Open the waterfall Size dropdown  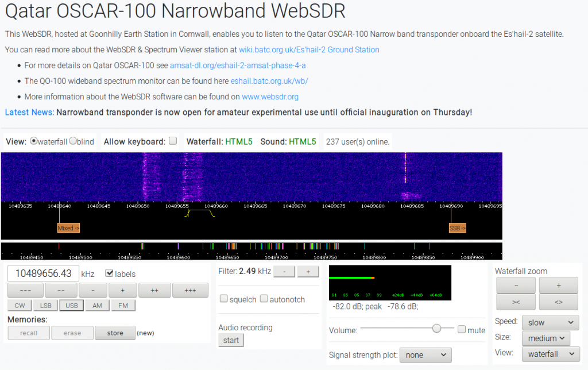click(x=546, y=338)
